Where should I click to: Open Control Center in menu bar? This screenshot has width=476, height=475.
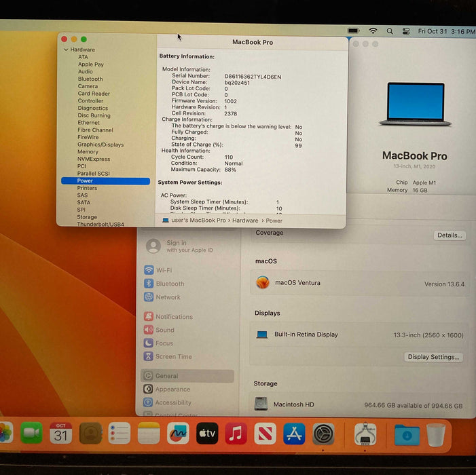coord(406,31)
